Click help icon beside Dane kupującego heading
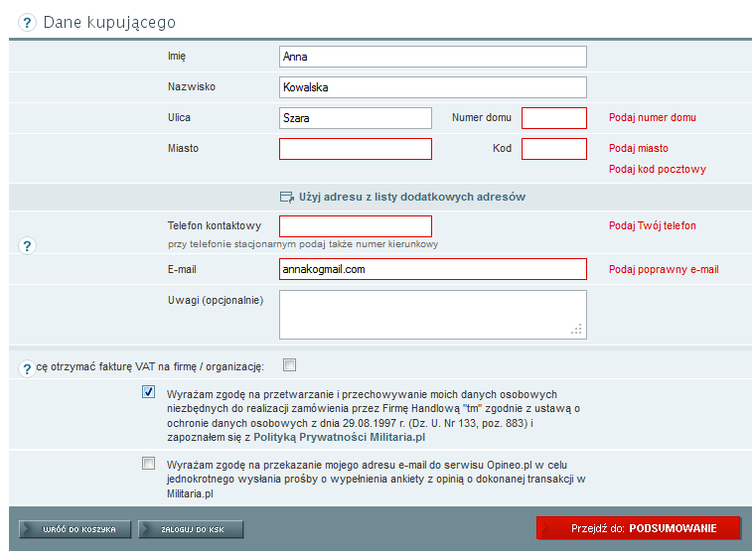The width and height of the screenshot is (756, 558). [27, 22]
